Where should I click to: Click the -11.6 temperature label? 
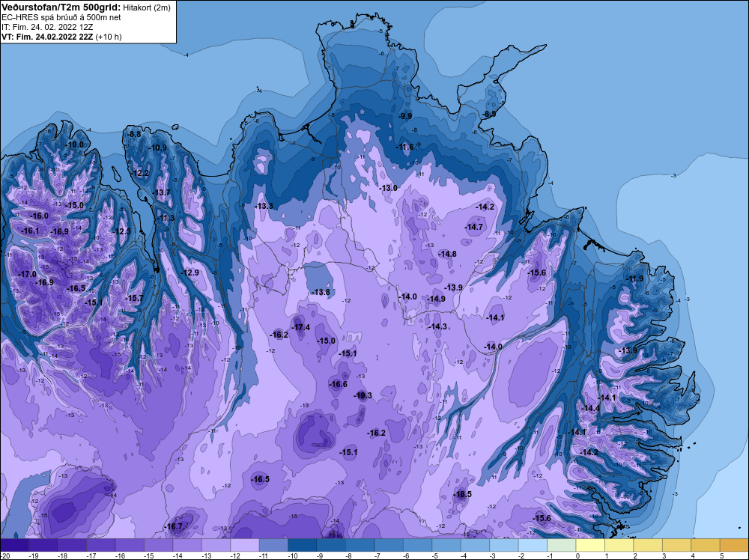click(x=404, y=147)
